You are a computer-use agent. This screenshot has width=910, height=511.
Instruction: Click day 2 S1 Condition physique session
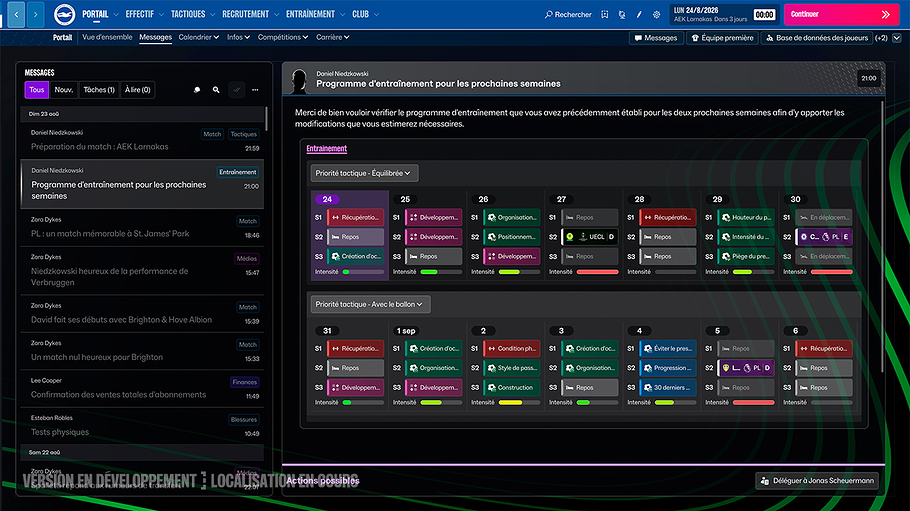click(511, 348)
